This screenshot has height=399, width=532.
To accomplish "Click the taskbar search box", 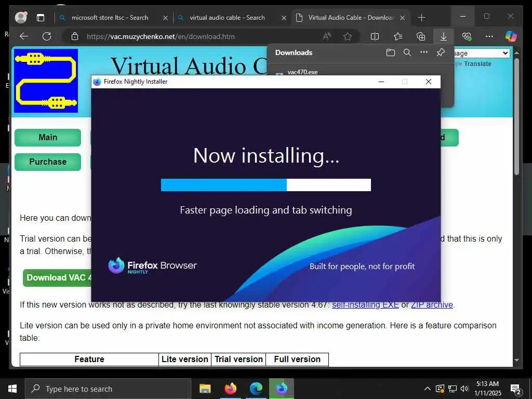I will 108,389.
